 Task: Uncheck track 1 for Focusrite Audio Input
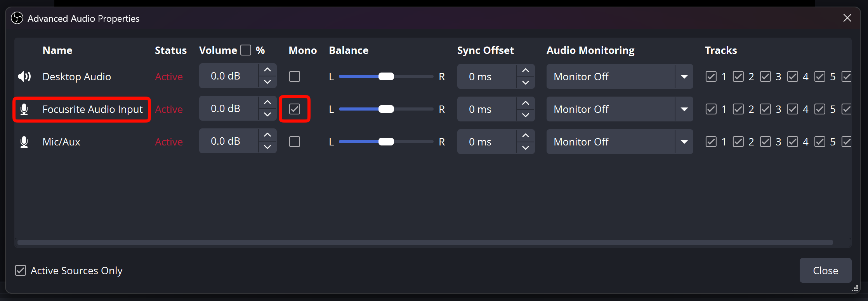pos(711,109)
